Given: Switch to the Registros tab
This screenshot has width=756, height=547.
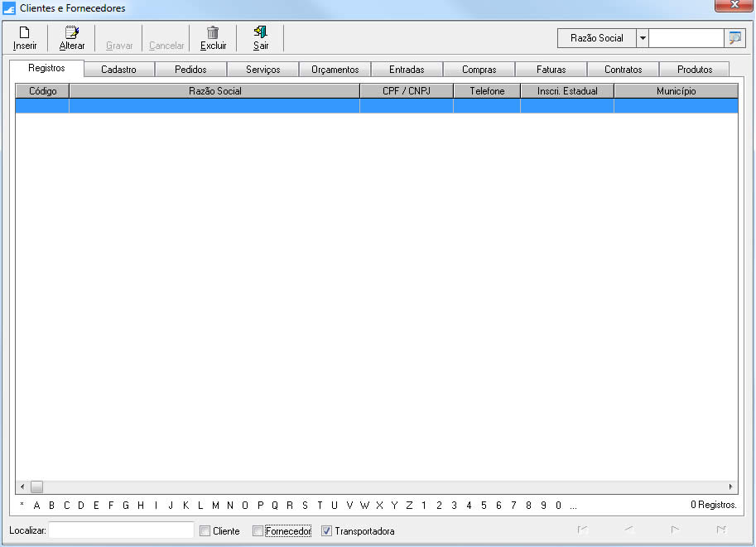Looking at the screenshot, I should (x=46, y=68).
